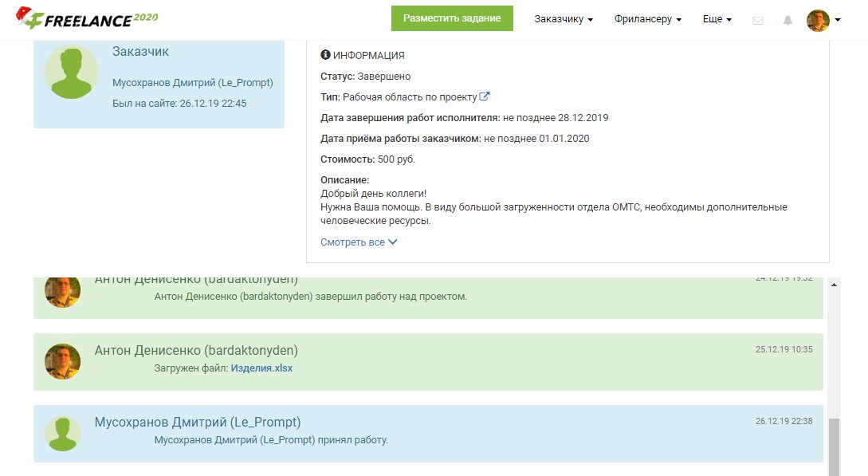Open project workspace external link icon

485,97
